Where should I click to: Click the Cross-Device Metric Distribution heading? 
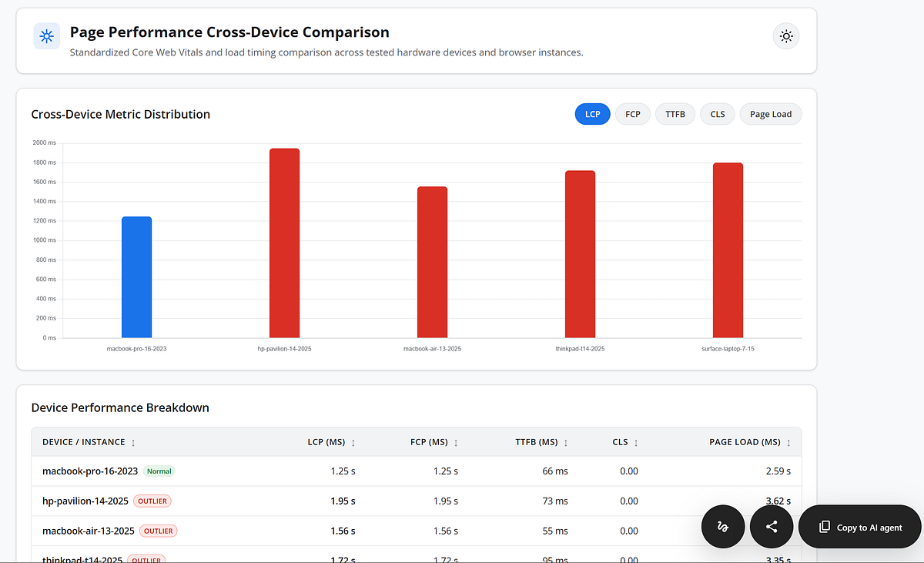coord(121,114)
